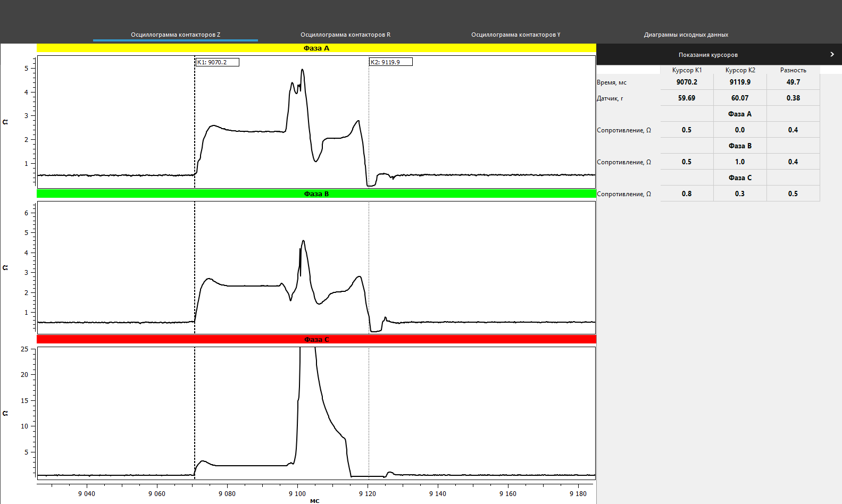
Task: Open the Диаграммы исходных данных tab
Action: [x=686, y=35]
